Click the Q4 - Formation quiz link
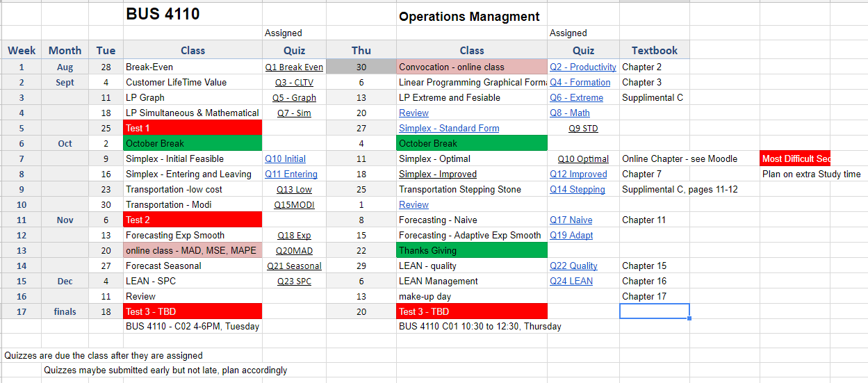 click(580, 83)
